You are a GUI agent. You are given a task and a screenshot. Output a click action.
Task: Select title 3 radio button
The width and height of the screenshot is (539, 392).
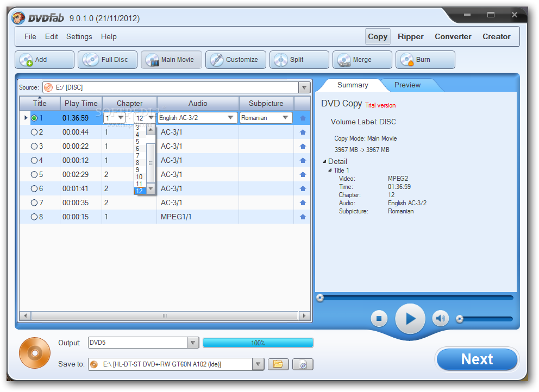pyautogui.click(x=34, y=147)
